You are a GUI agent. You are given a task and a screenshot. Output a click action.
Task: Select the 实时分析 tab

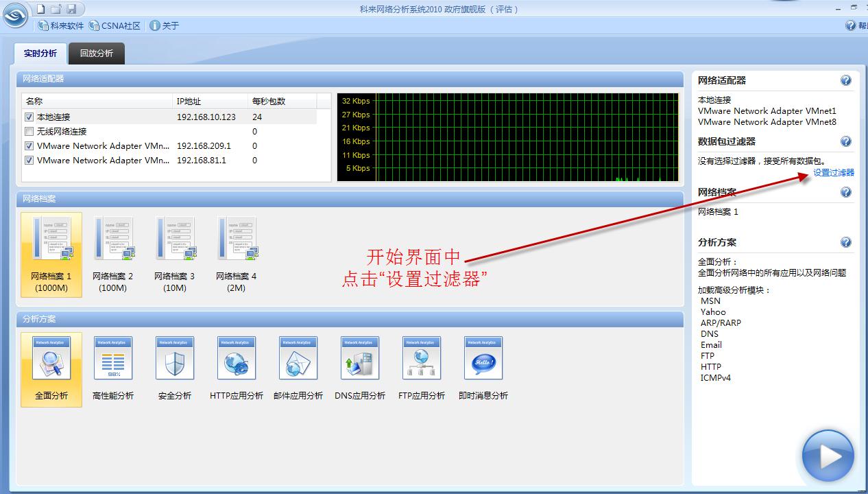point(40,53)
